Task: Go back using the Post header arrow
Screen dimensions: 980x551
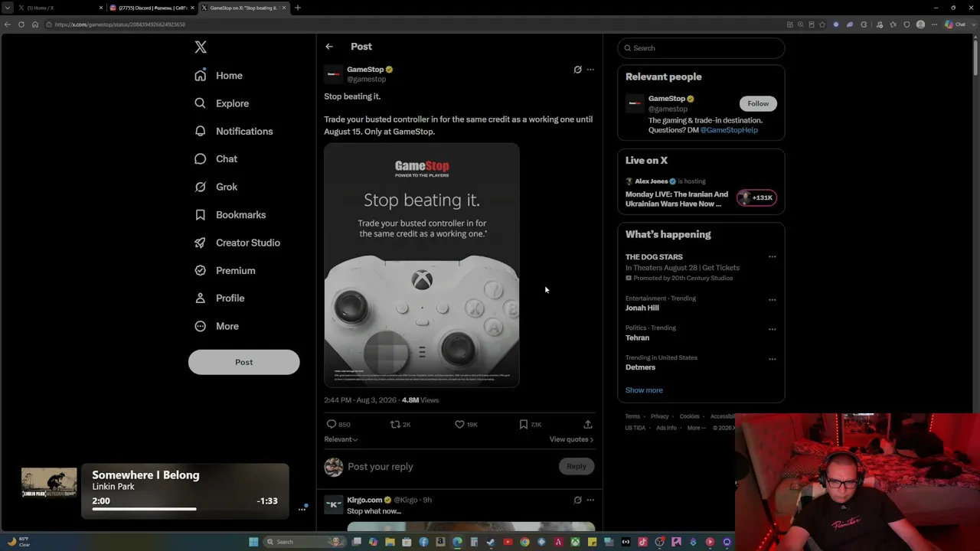Action: [329, 47]
